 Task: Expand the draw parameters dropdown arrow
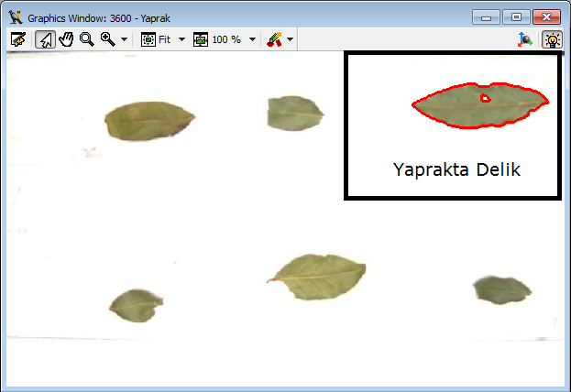(x=291, y=39)
